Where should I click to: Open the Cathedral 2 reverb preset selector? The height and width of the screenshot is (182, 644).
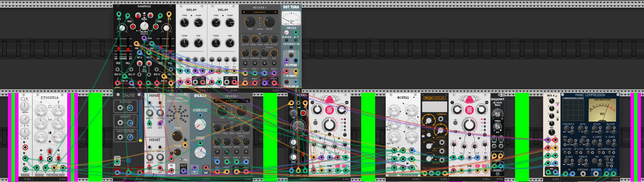click(260, 12)
